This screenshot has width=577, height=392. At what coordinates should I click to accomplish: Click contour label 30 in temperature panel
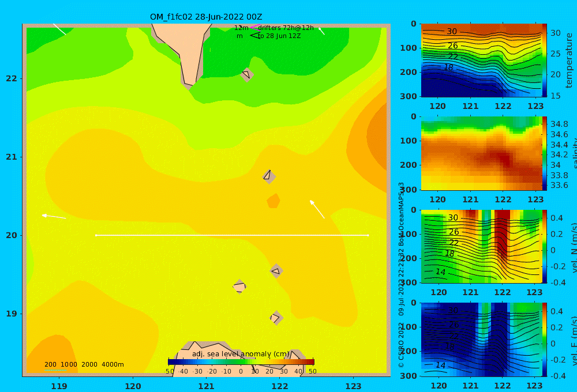coord(452,32)
